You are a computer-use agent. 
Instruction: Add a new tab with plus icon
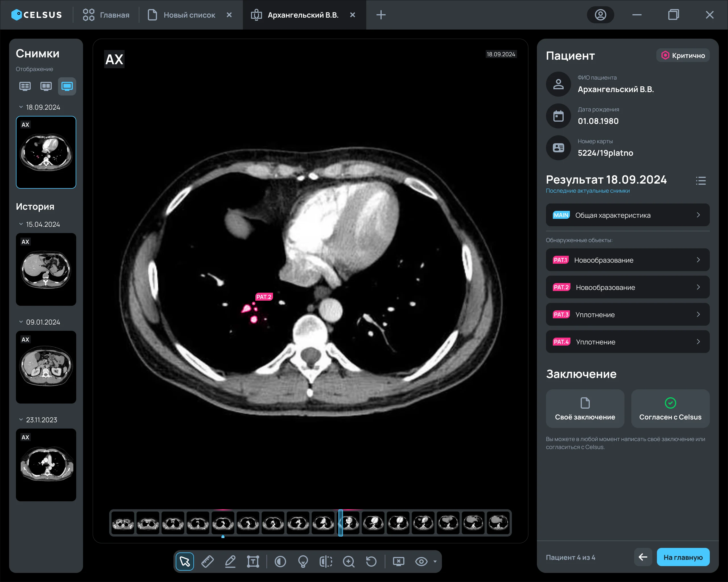[x=381, y=15]
